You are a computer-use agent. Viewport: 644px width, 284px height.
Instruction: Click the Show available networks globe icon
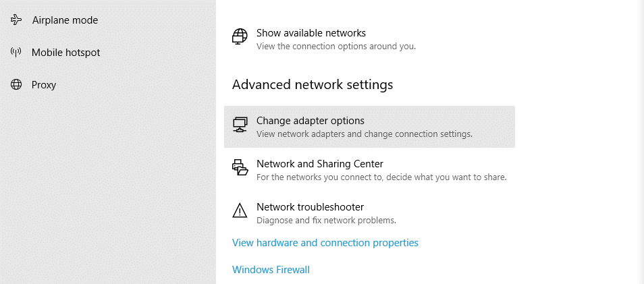coord(240,36)
